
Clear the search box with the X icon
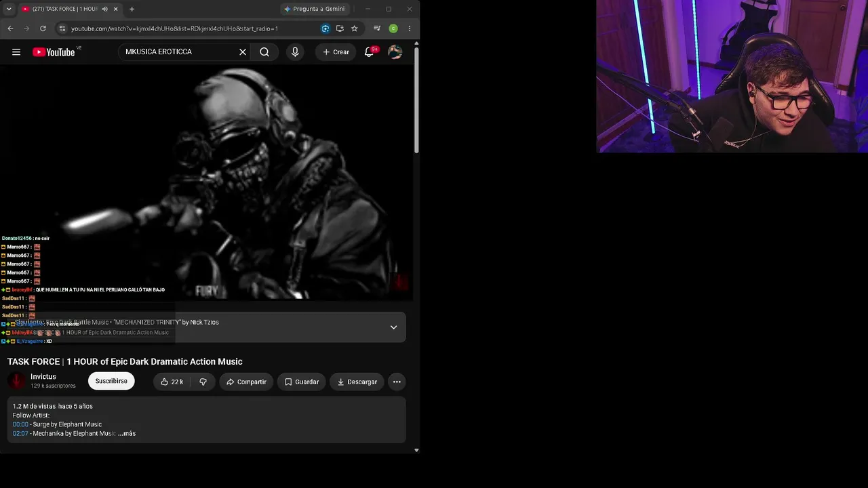[243, 52]
